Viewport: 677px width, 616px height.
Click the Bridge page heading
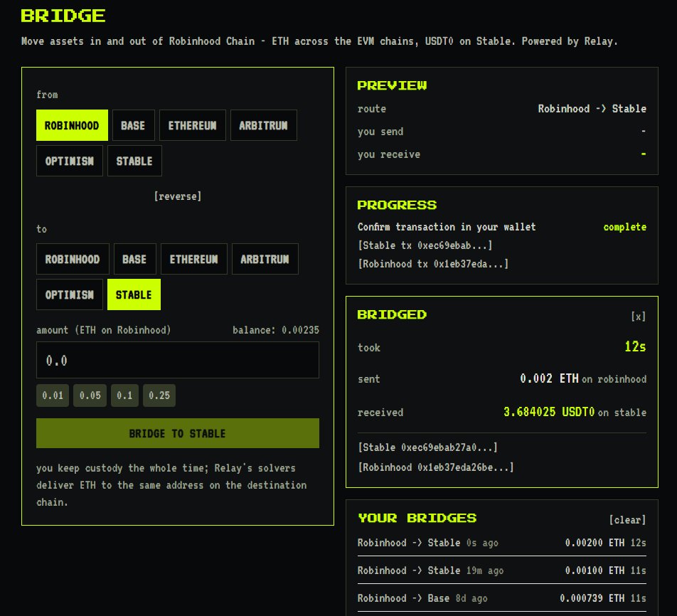pos(63,16)
